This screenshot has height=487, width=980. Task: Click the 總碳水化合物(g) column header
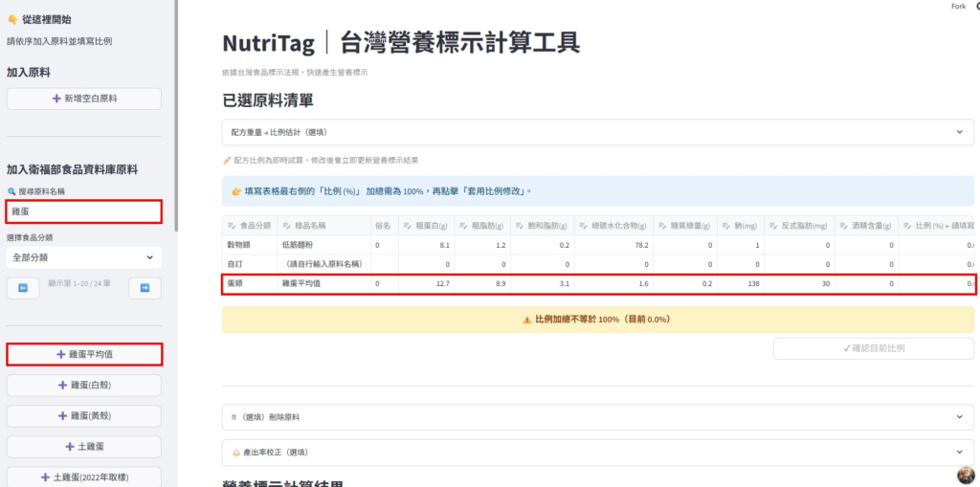pyautogui.click(x=613, y=226)
